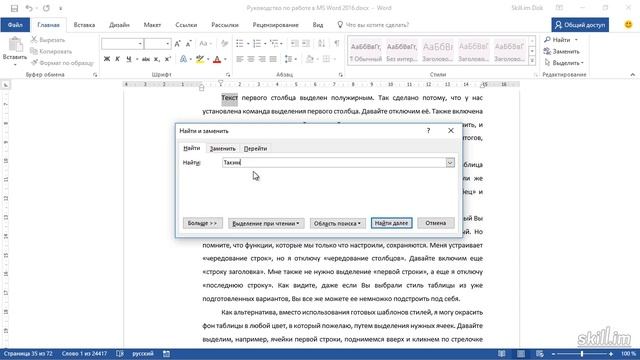Apply bold with the Ж button
Viewport: 640px width, 360px height.
(107, 59)
